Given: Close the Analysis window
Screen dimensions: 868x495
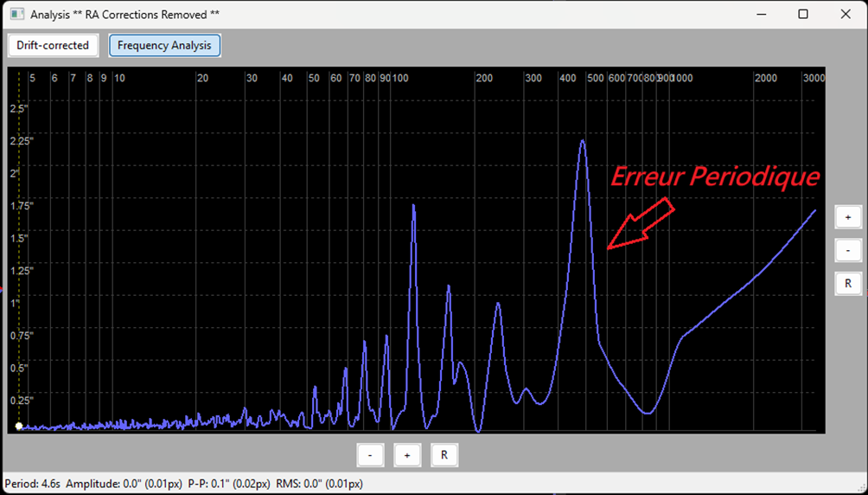Looking at the screenshot, I should pos(846,15).
